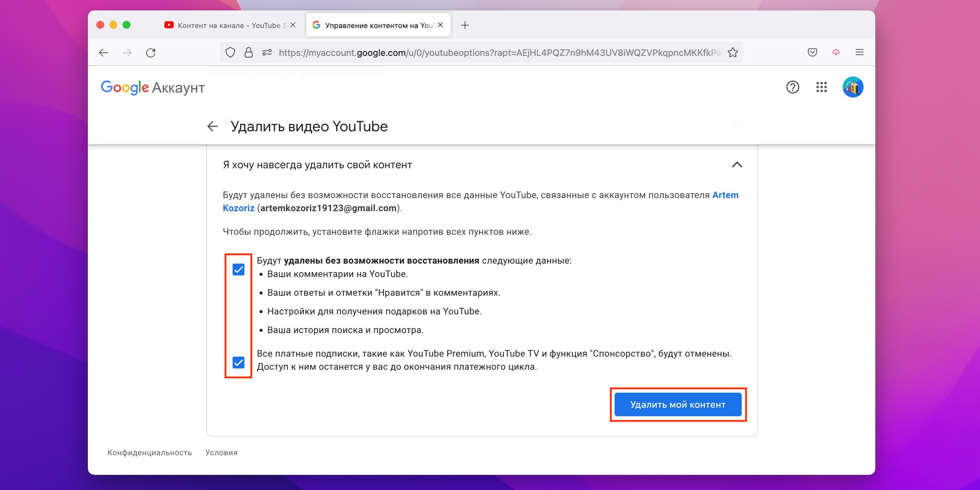Bookmark this page with the star icon

tap(733, 53)
